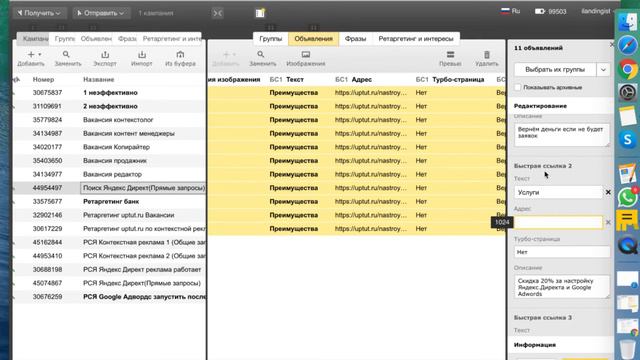The image size is (640, 360).
Task: Open the Турбо-страница 'Нет' dropdown
Action: coord(562,252)
